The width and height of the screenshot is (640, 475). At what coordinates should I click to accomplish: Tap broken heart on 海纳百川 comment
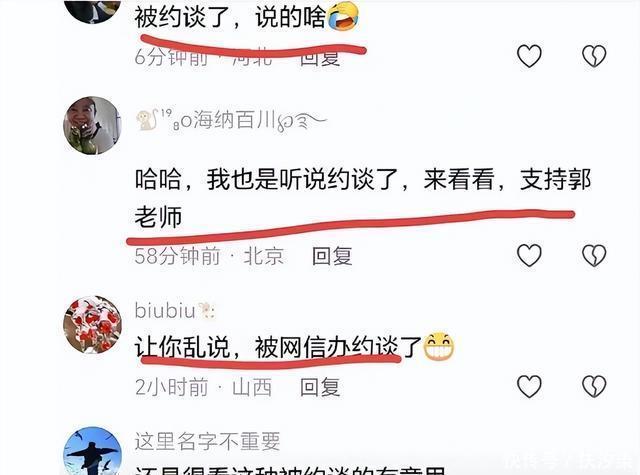click(594, 255)
